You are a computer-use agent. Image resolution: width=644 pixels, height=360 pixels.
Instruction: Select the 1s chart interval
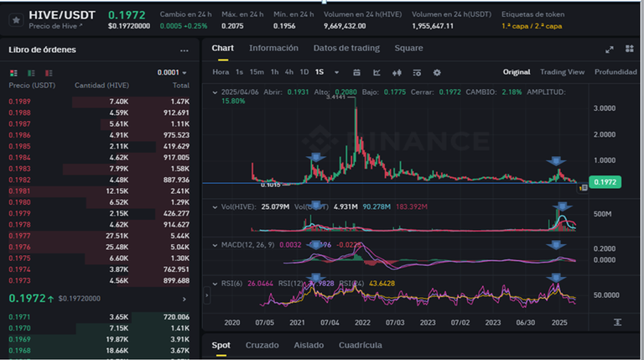pos(240,72)
